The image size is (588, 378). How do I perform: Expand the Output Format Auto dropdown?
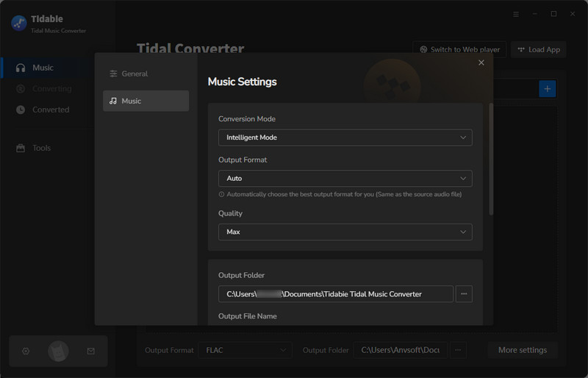(x=345, y=178)
